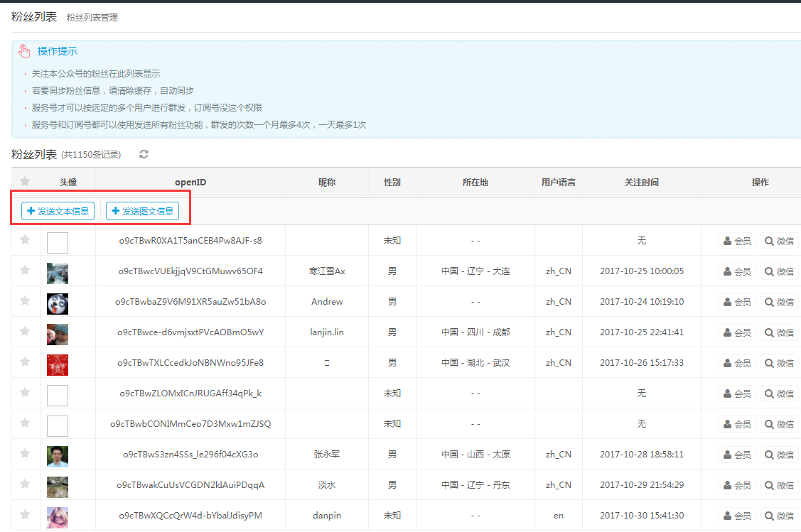This screenshot has width=801, height=532.
Task: Star the row for user 张永军
Action: (26, 454)
